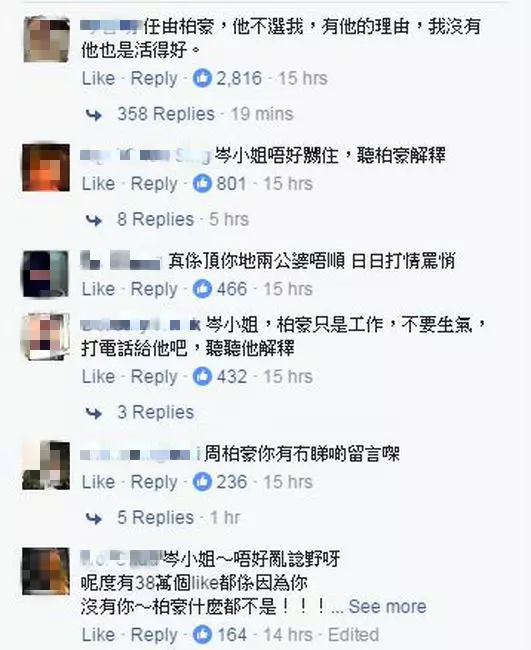Click the reply arrow icon next to 8 Replies
Image resolution: width=531 pixels, height=650 pixels.
94,220
